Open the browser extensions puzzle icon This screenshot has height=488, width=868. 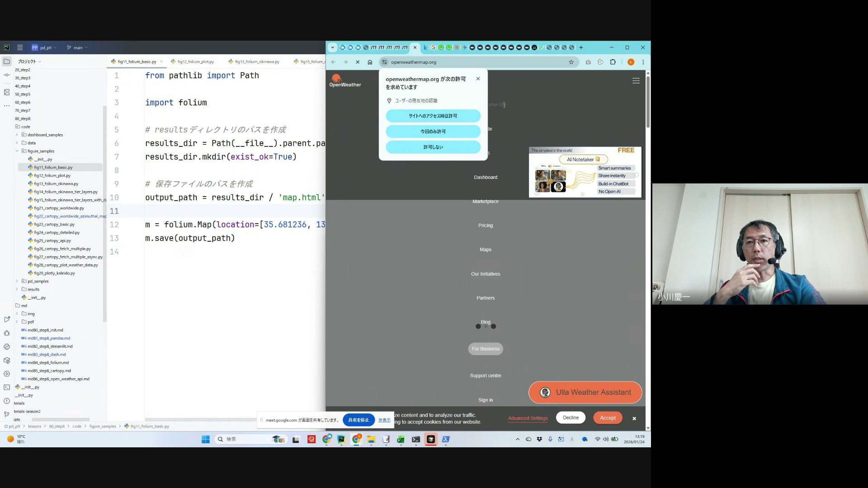[x=613, y=62]
